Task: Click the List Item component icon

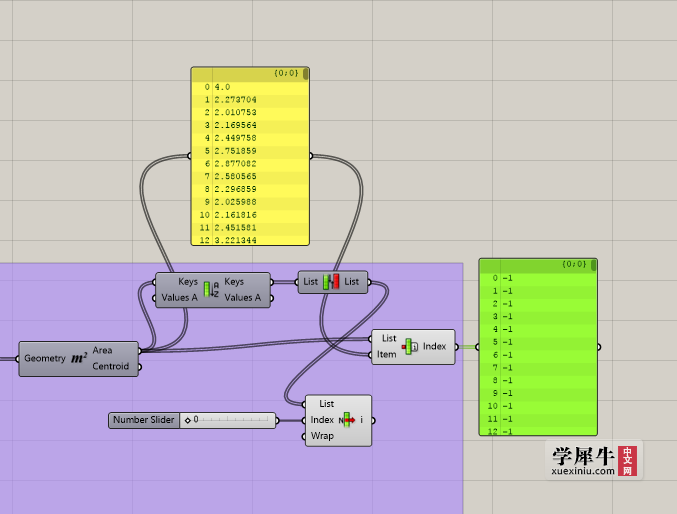Action: pyautogui.click(x=347, y=420)
